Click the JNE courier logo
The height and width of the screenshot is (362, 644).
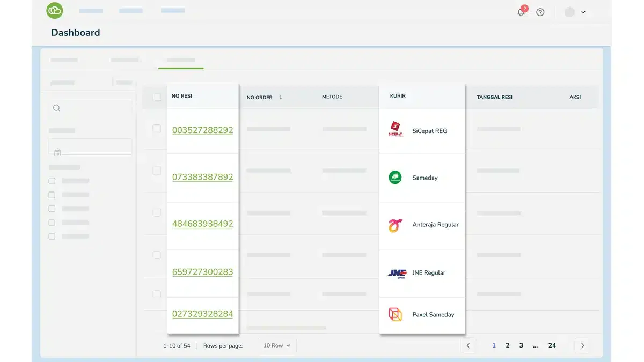click(x=397, y=274)
